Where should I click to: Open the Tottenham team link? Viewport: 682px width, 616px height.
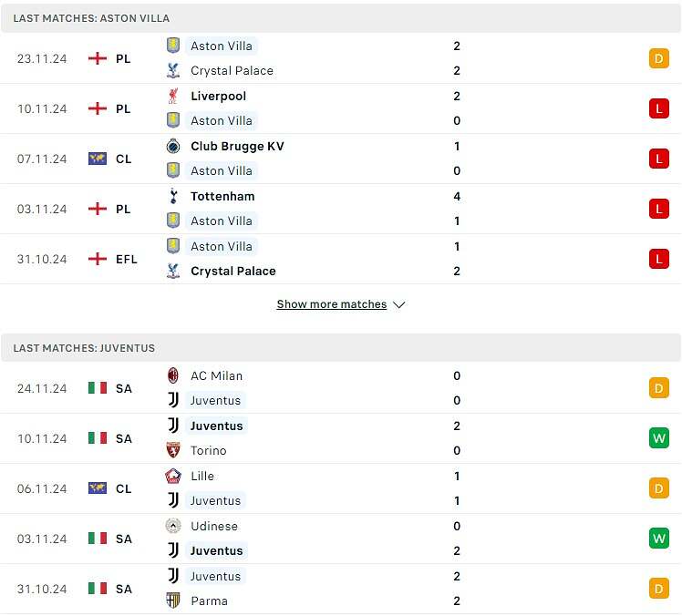[x=222, y=196]
